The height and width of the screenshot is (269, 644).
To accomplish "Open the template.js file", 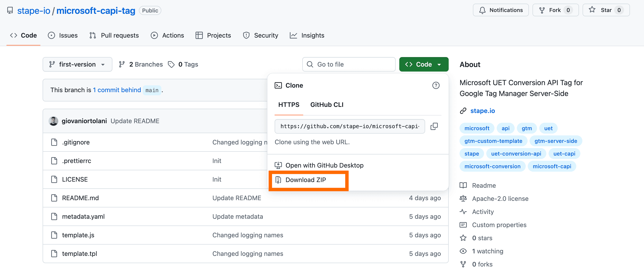I will click(x=78, y=235).
